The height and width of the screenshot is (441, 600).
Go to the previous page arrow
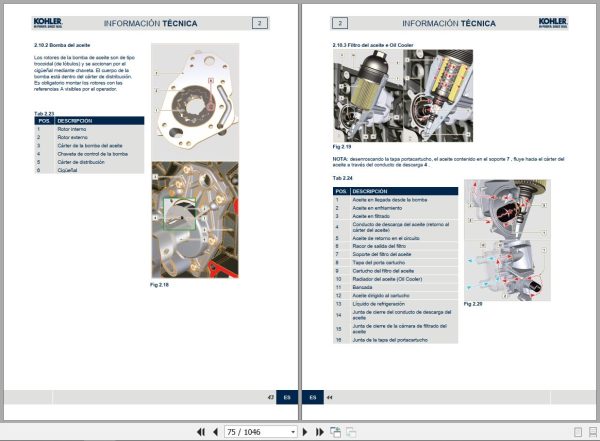215,432
